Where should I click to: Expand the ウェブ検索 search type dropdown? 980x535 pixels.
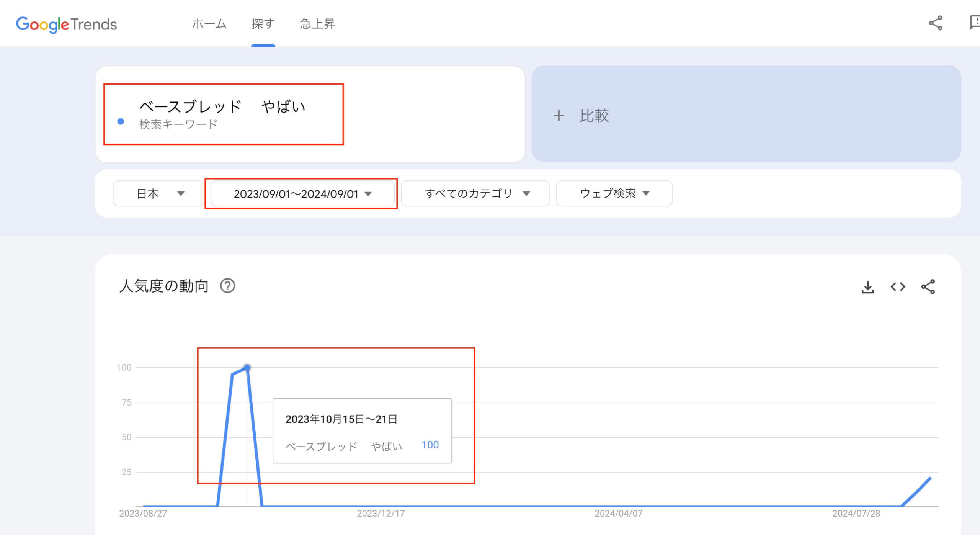point(614,193)
